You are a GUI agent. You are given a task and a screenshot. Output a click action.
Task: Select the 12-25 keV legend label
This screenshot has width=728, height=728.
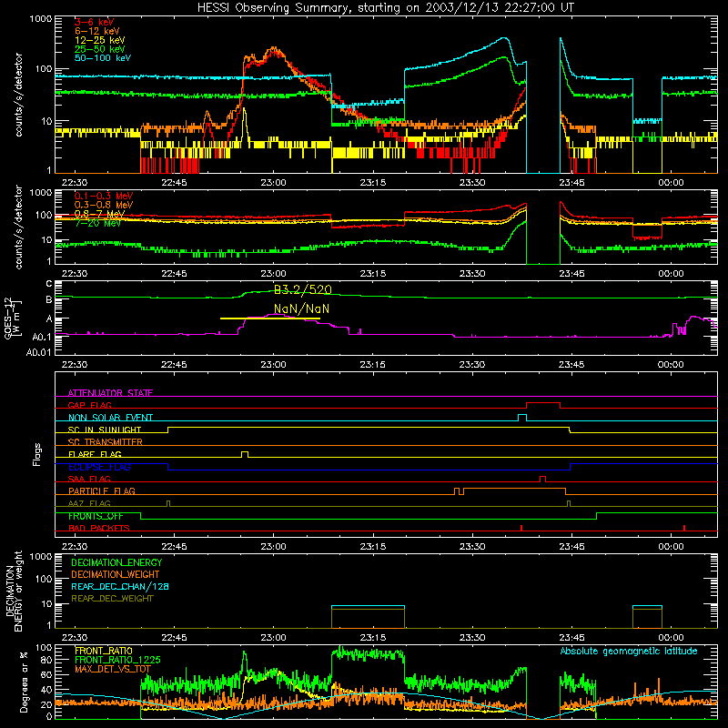tap(99, 40)
